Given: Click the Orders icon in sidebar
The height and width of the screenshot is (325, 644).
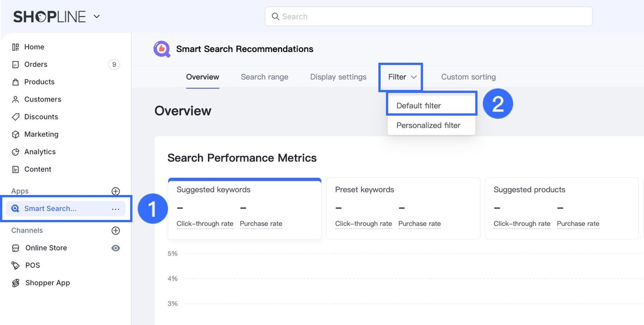Looking at the screenshot, I should (16, 65).
